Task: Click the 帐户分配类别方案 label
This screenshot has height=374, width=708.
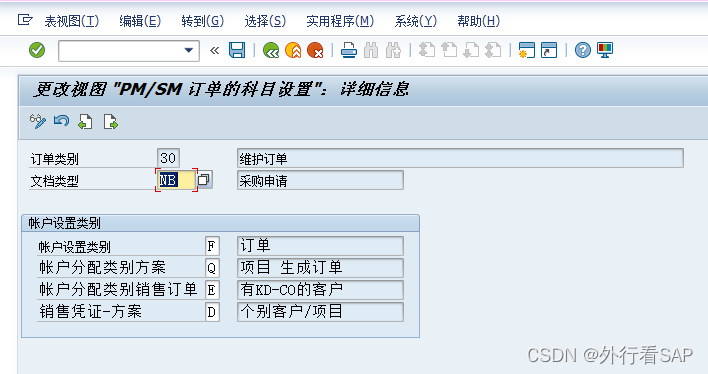Action: (x=102, y=267)
